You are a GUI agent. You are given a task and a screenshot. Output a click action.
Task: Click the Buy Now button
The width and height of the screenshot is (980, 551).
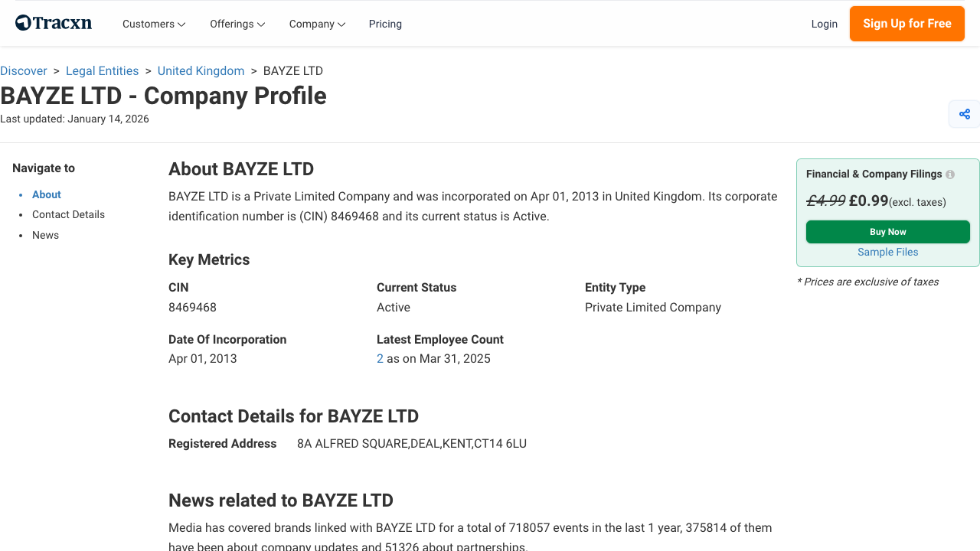(x=887, y=231)
